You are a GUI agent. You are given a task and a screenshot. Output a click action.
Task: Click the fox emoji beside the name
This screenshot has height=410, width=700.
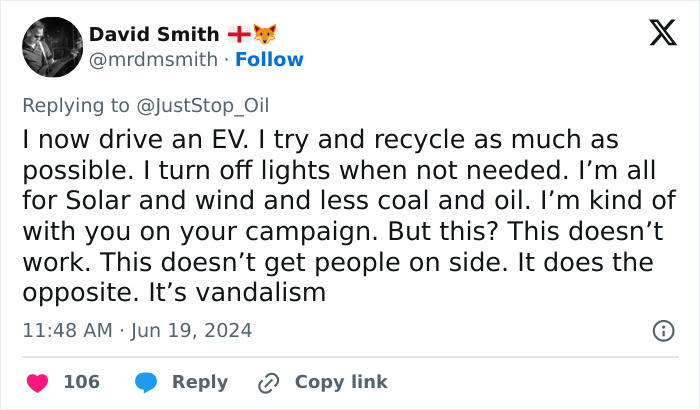[265, 34]
